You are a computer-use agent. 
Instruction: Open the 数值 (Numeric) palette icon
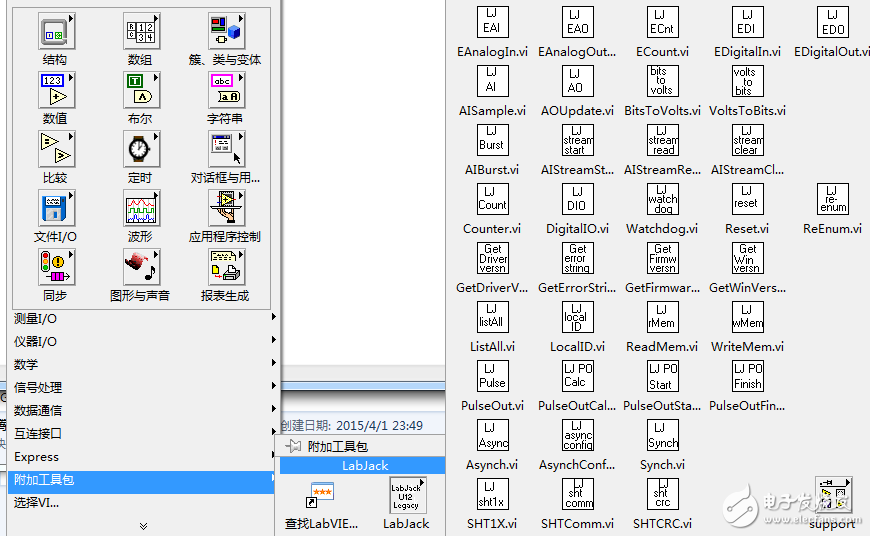[56, 90]
